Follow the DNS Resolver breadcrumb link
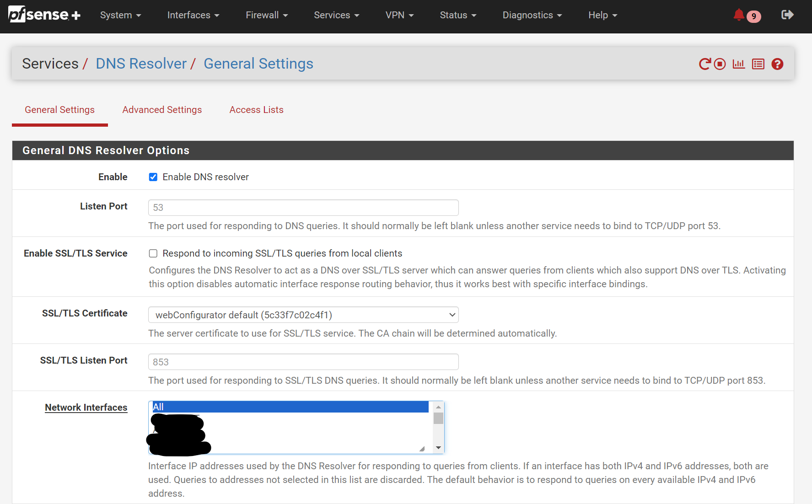 [141, 64]
